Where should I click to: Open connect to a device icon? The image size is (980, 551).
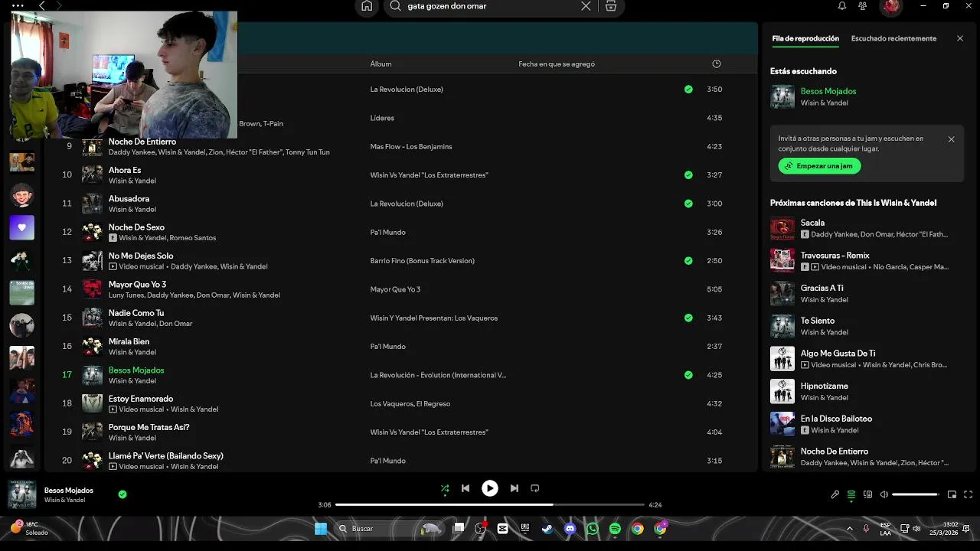(868, 494)
